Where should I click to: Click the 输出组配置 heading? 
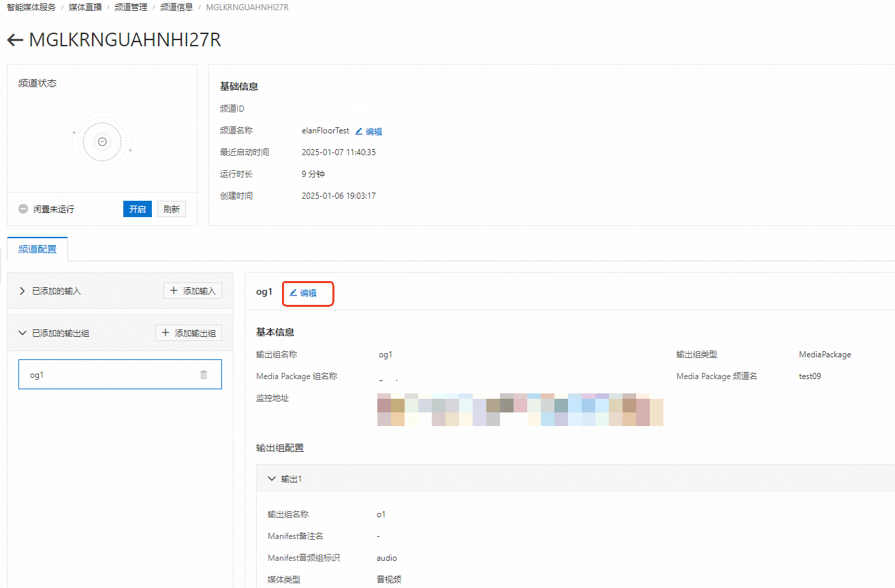click(x=280, y=448)
